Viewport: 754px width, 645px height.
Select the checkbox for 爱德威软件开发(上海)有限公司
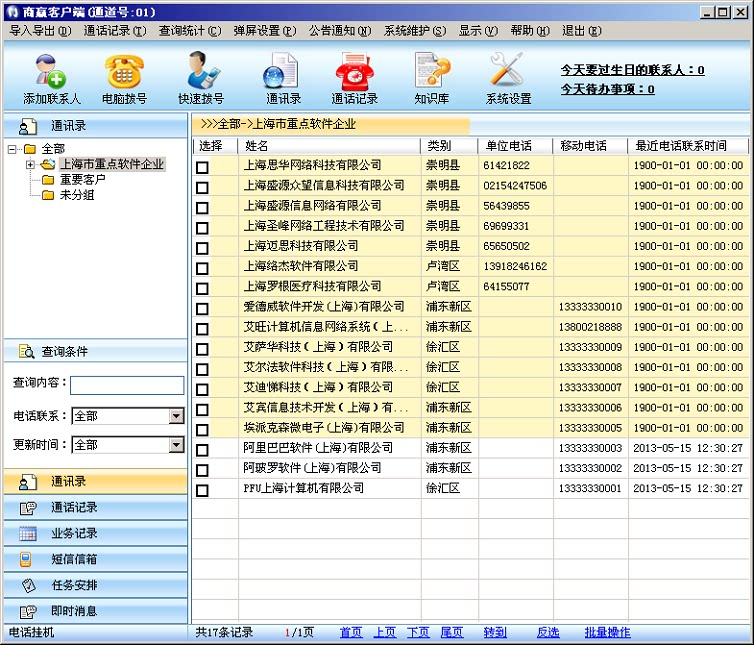202,308
